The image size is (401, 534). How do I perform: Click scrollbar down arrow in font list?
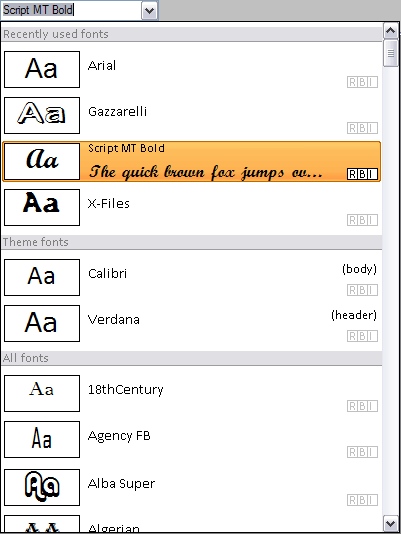(390, 523)
